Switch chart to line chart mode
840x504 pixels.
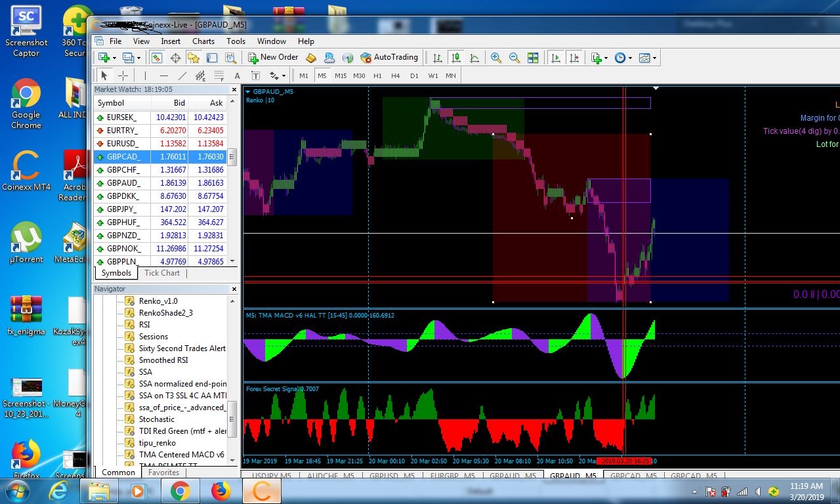474,58
